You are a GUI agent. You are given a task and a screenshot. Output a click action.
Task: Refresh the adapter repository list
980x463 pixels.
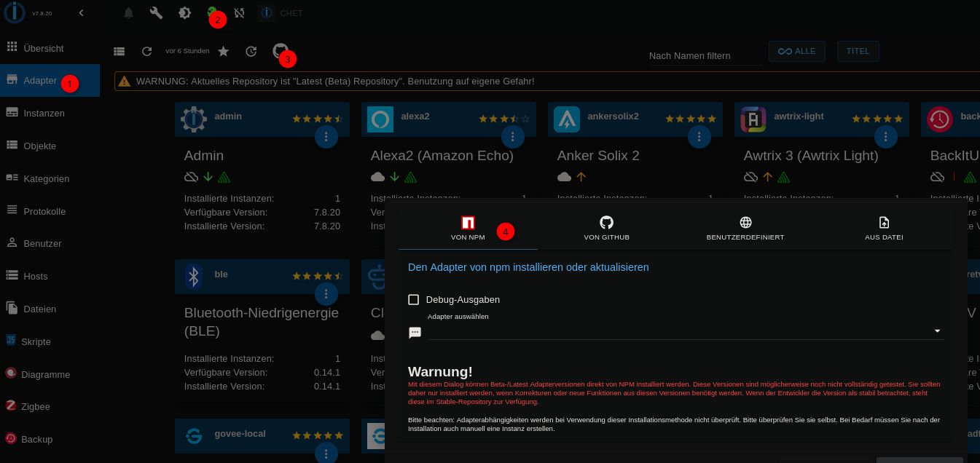click(x=147, y=51)
